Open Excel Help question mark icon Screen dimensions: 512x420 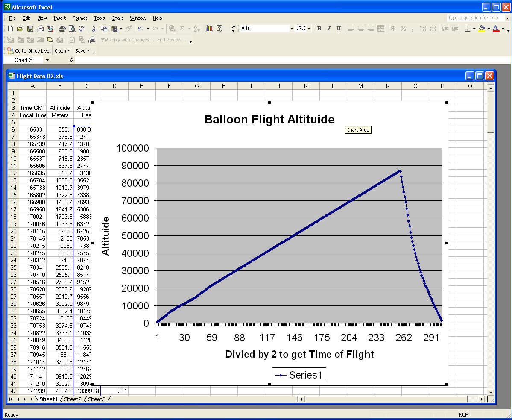coord(219,29)
